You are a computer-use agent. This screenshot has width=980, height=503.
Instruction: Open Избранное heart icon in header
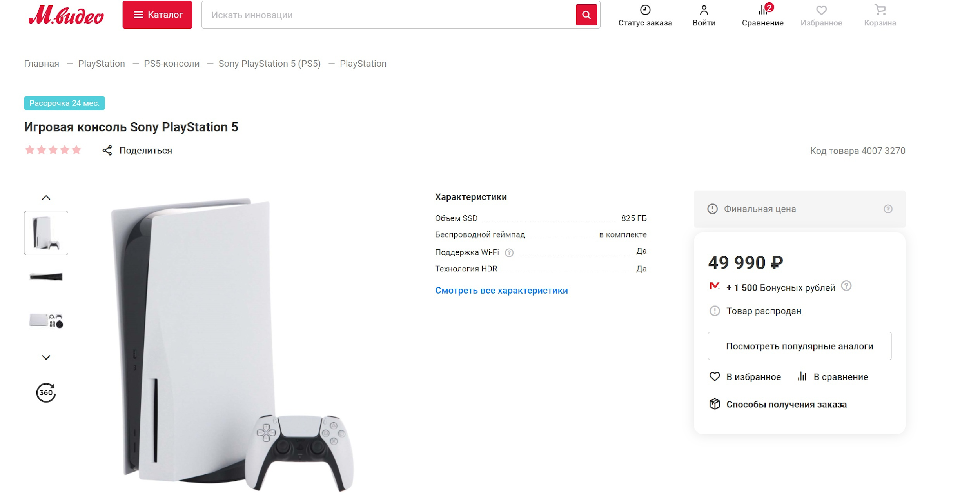tap(821, 10)
